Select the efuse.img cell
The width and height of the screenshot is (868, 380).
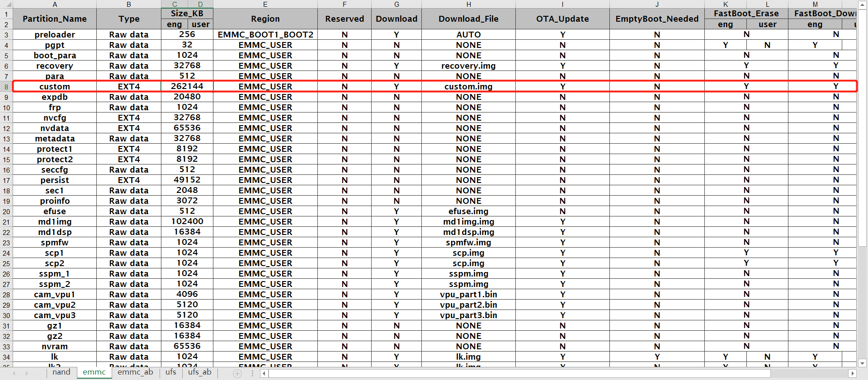(x=469, y=211)
